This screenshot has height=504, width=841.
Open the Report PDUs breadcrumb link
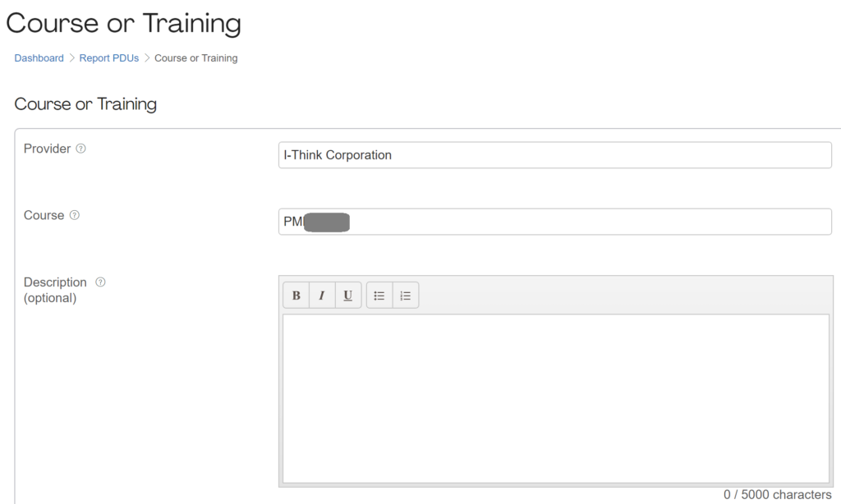coord(109,58)
